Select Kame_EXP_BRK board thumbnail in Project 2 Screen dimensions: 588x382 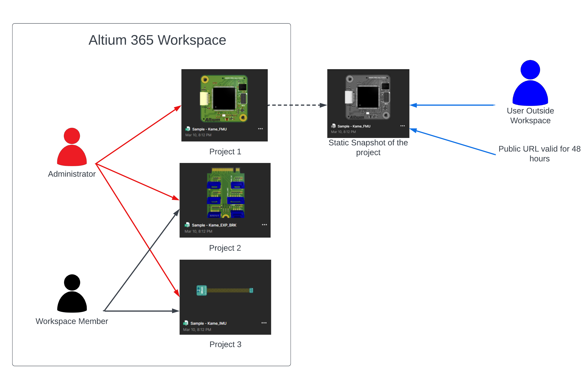tap(226, 193)
